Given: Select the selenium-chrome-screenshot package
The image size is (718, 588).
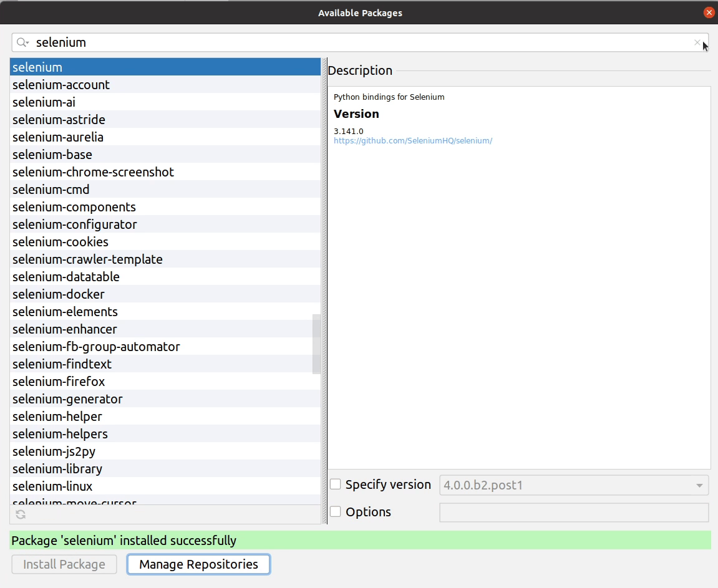Looking at the screenshot, I should click(93, 171).
